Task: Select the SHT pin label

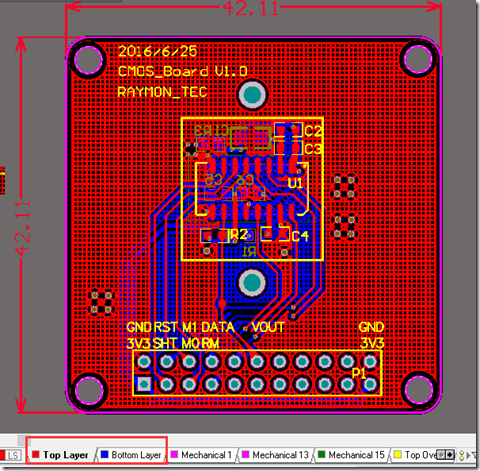Action: (x=165, y=343)
